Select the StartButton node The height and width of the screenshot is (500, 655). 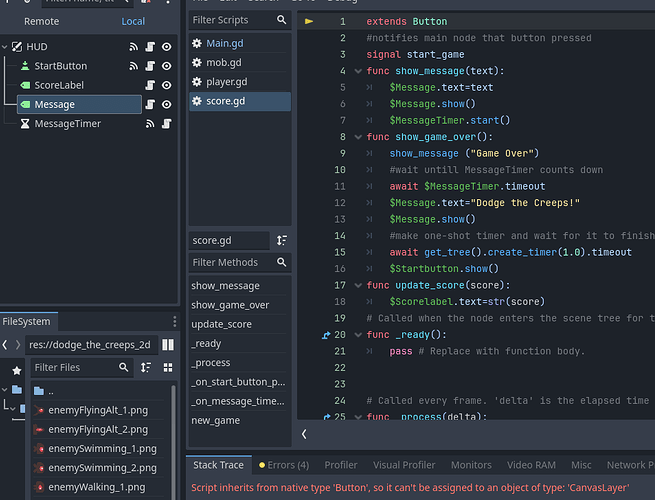click(61, 66)
